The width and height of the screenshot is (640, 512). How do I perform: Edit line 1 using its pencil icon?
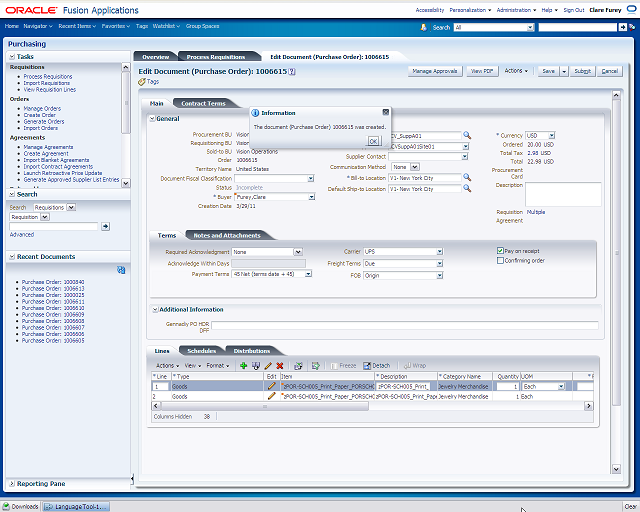[271, 386]
